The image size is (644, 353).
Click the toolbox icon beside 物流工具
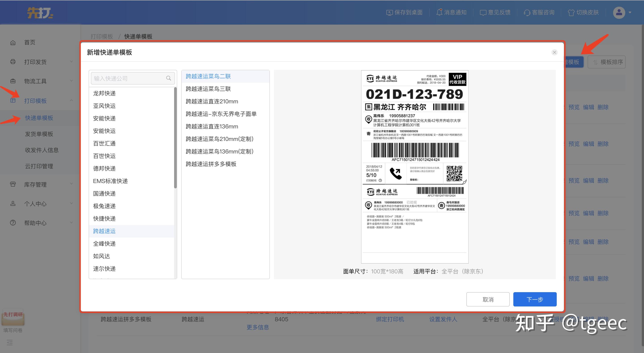click(13, 81)
